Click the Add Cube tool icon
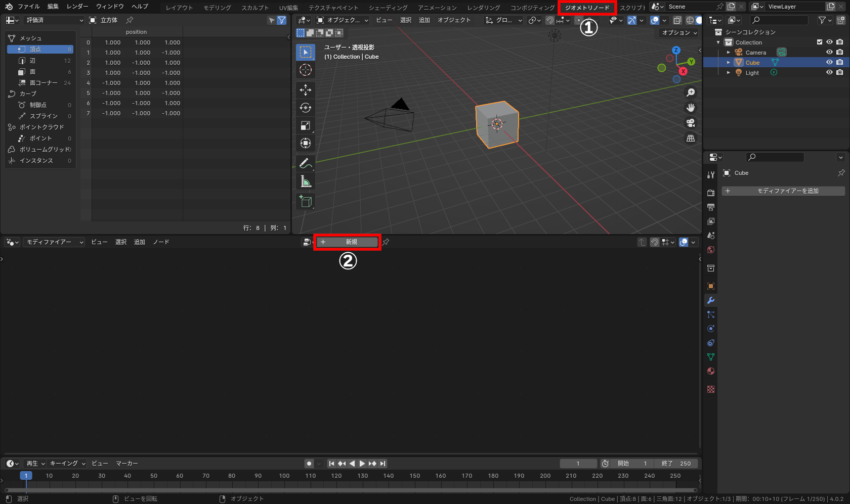The image size is (850, 504). (305, 201)
